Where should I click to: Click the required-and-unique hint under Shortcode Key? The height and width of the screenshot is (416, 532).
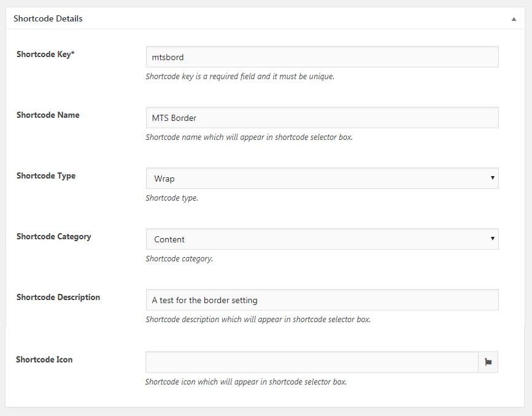239,77
